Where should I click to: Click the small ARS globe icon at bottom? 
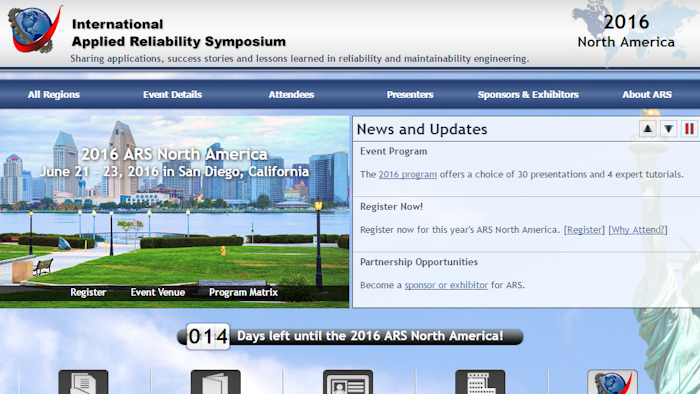612,382
